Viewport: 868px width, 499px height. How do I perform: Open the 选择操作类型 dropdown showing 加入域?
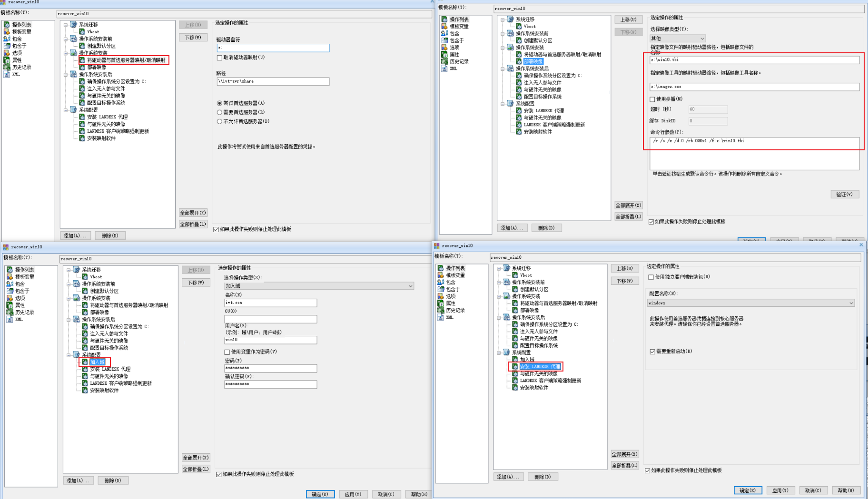tap(319, 286)
